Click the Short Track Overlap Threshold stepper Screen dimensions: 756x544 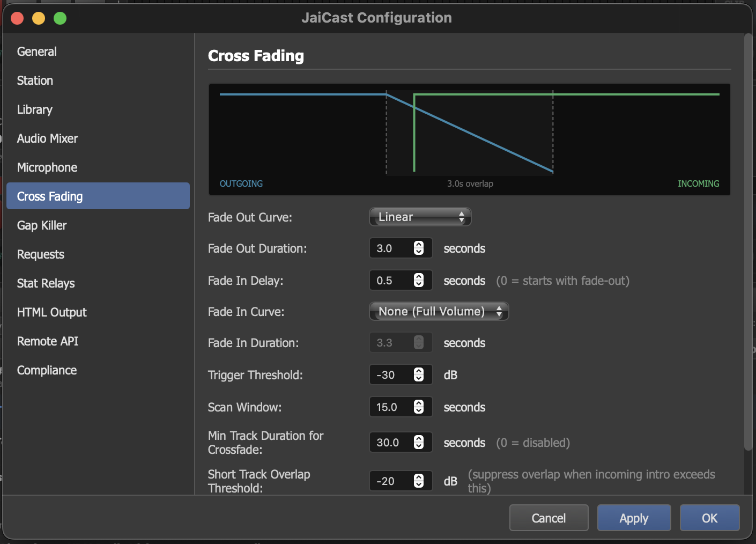click(x=419, y=481)
